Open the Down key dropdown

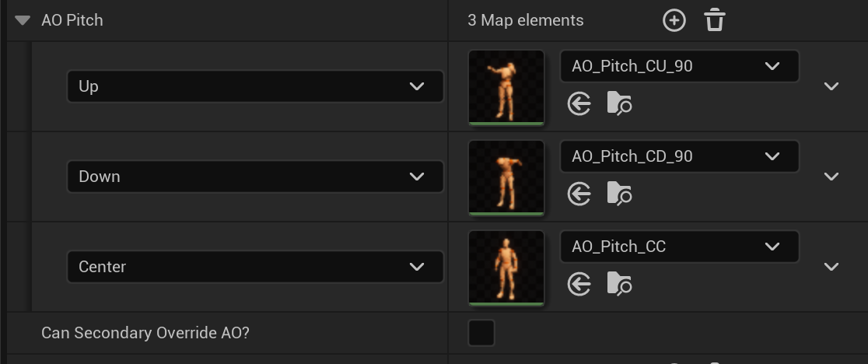(x=255, y=177)
